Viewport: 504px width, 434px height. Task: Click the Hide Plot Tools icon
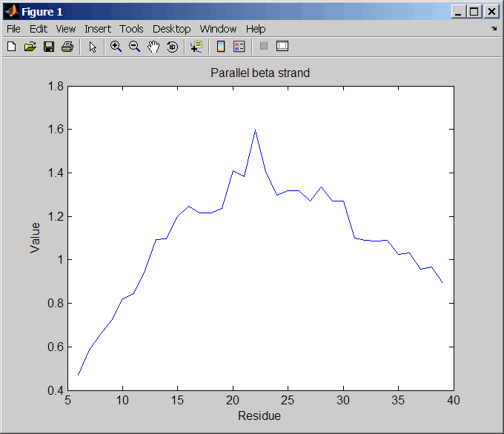point(264,46)
